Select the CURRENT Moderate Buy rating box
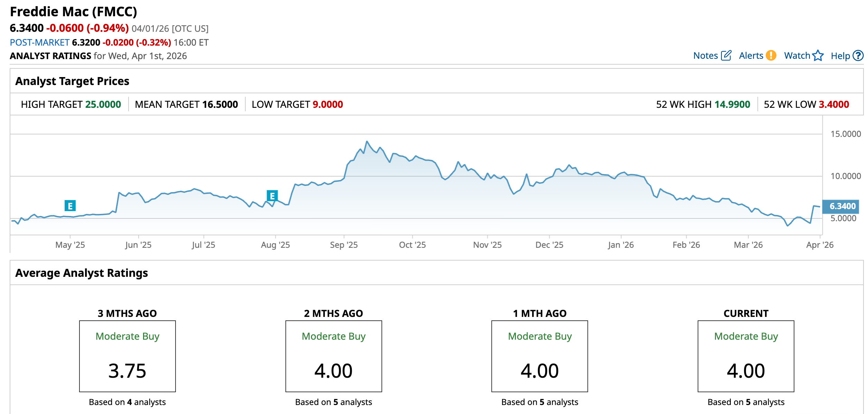The width and height of the screenshot is (868, 414). tap(746, 356)
